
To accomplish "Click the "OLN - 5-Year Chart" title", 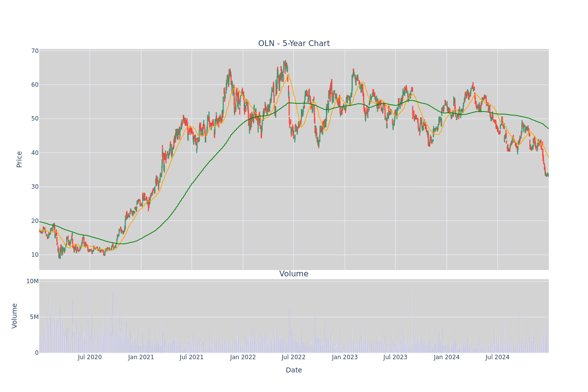I will click(294, 44).
